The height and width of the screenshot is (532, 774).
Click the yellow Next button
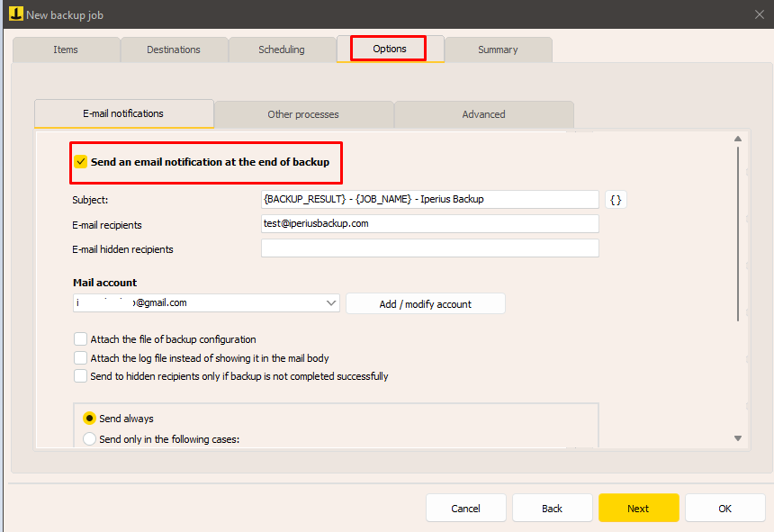pyautogui.click(x=638, y=509)
